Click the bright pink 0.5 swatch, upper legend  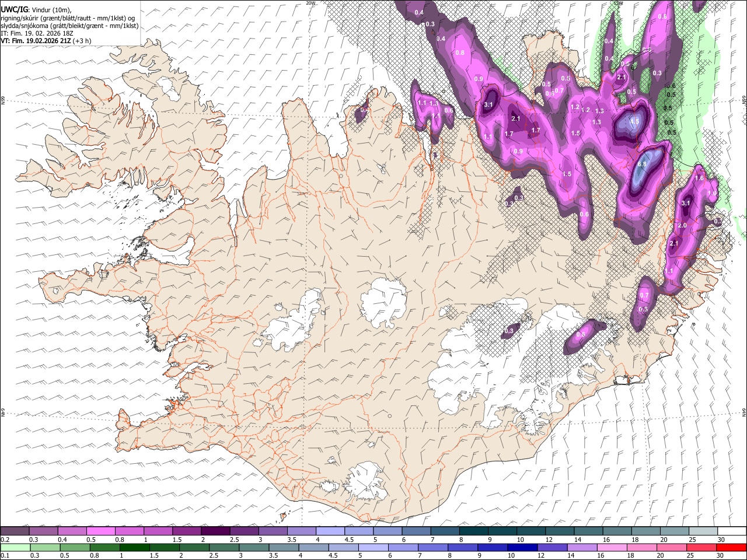(x=100, y=531)
